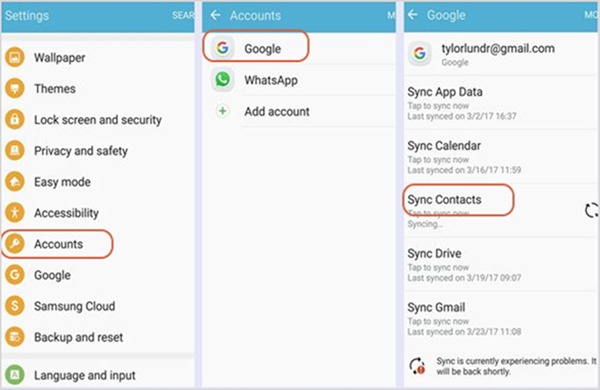Tap the Google logo in Accounts list
Viewport: 600px width, 390px height.
coord(222,48)
